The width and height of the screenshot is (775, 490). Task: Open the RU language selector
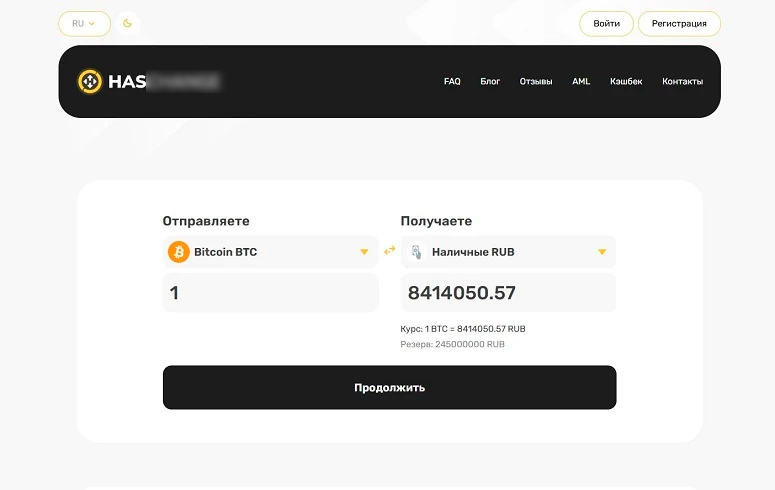(x=84, y=23)
